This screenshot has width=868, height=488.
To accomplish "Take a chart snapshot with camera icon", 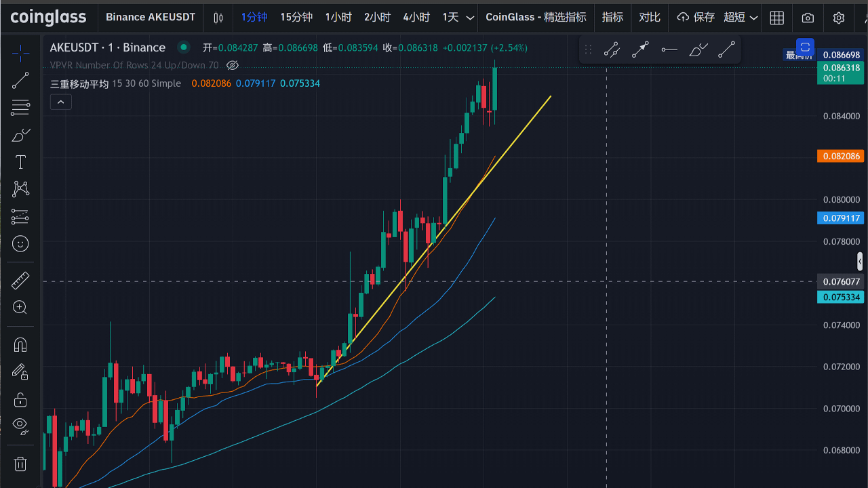I will (x=808, y=18).
